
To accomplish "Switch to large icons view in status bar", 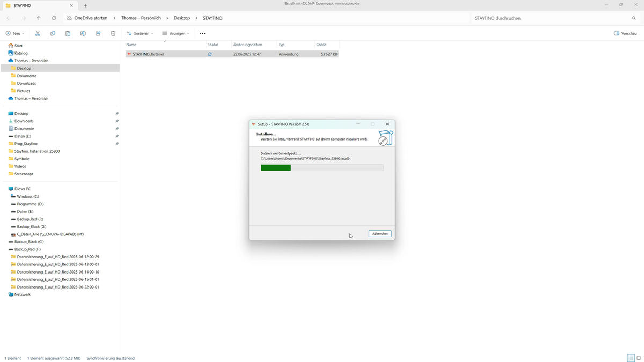I will [638, 358].
